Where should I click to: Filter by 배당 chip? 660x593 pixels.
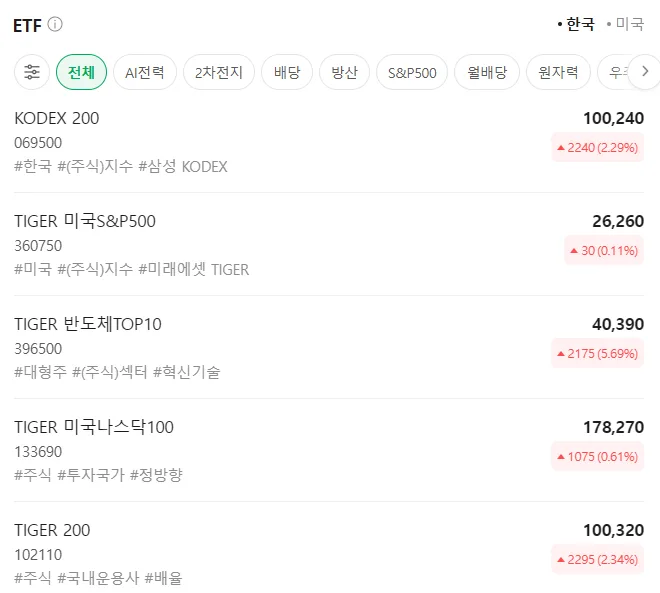tap(287, 72)
